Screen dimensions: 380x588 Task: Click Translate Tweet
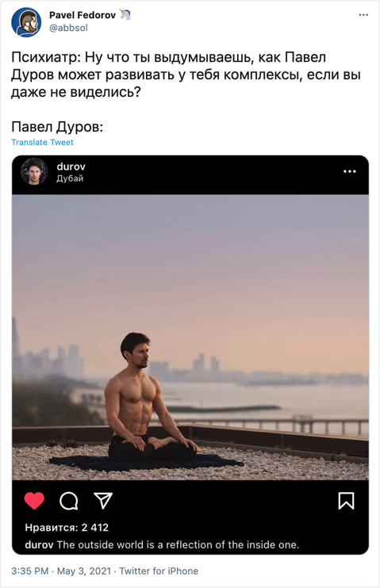point(42,142)
